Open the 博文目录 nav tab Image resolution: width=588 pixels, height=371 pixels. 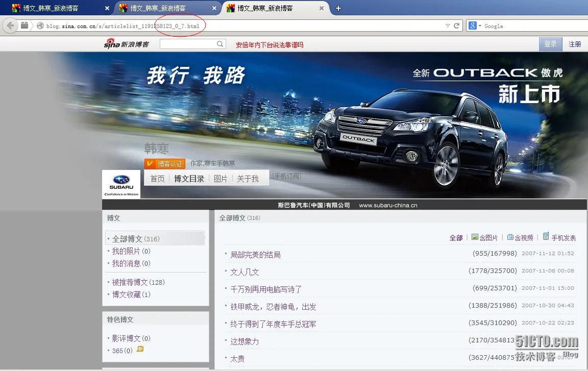(189, 179)
